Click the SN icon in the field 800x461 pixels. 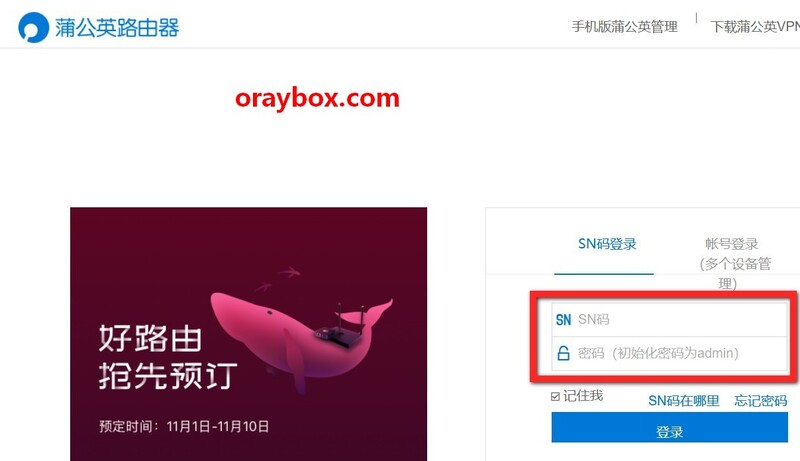tap(563, 320)
